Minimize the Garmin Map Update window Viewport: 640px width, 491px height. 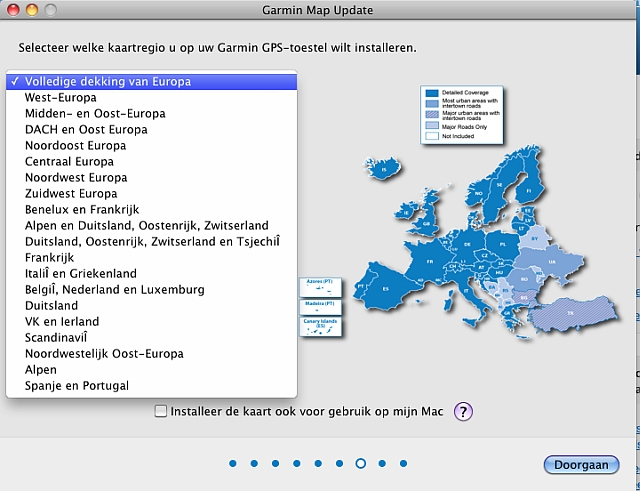tap(32, 10)
